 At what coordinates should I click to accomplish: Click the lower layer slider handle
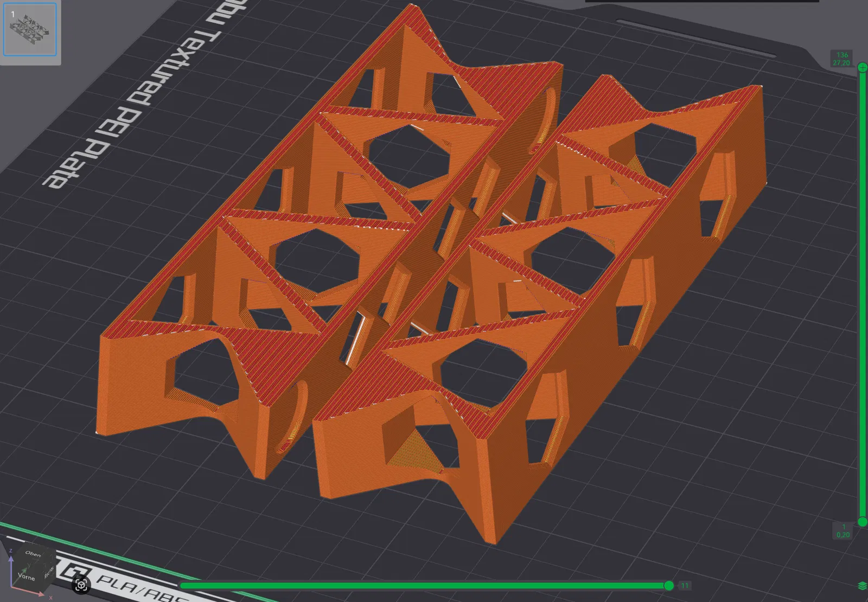[863, 522]
